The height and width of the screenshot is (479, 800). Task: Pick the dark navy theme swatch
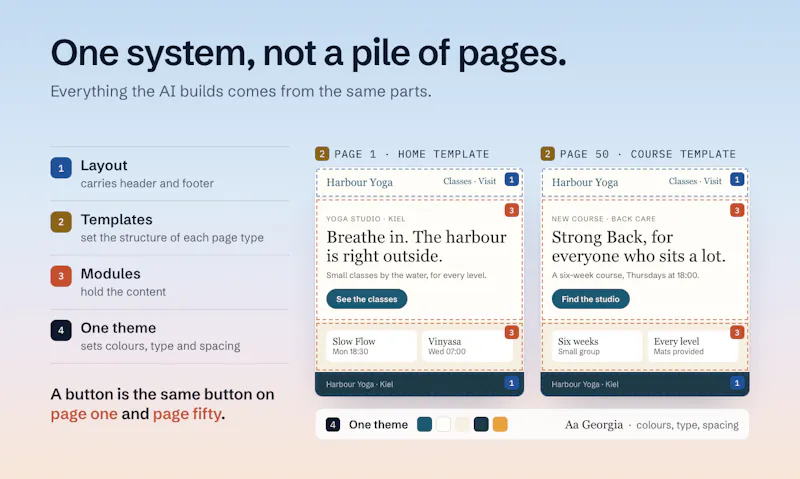(481, 424)
